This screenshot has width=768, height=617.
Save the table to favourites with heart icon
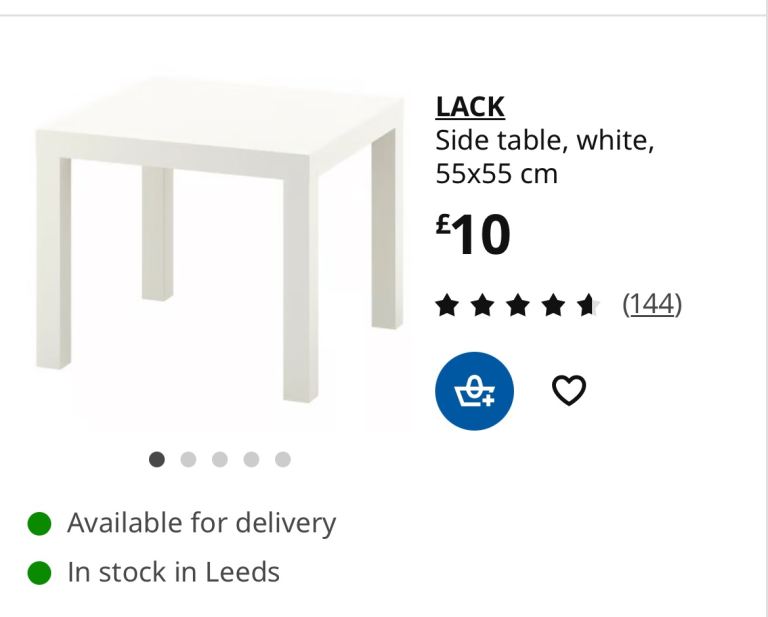point(569,390)
